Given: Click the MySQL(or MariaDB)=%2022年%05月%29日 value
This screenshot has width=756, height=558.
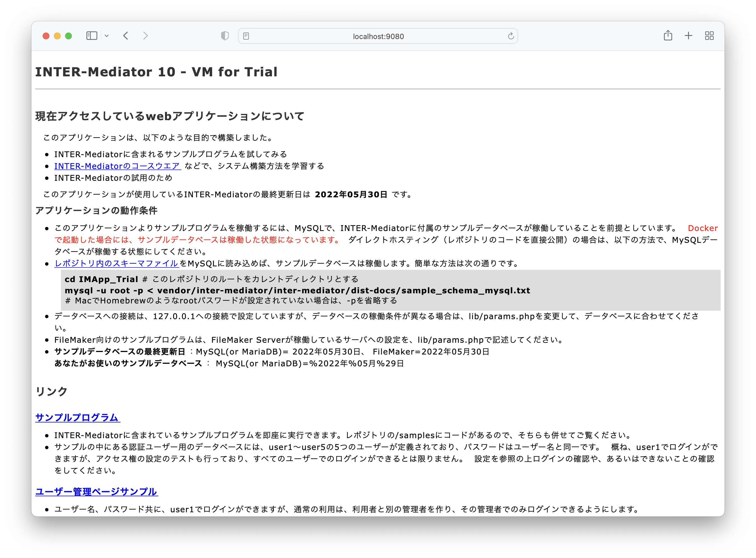Looking at the screenshot, I should coord(310,363).
